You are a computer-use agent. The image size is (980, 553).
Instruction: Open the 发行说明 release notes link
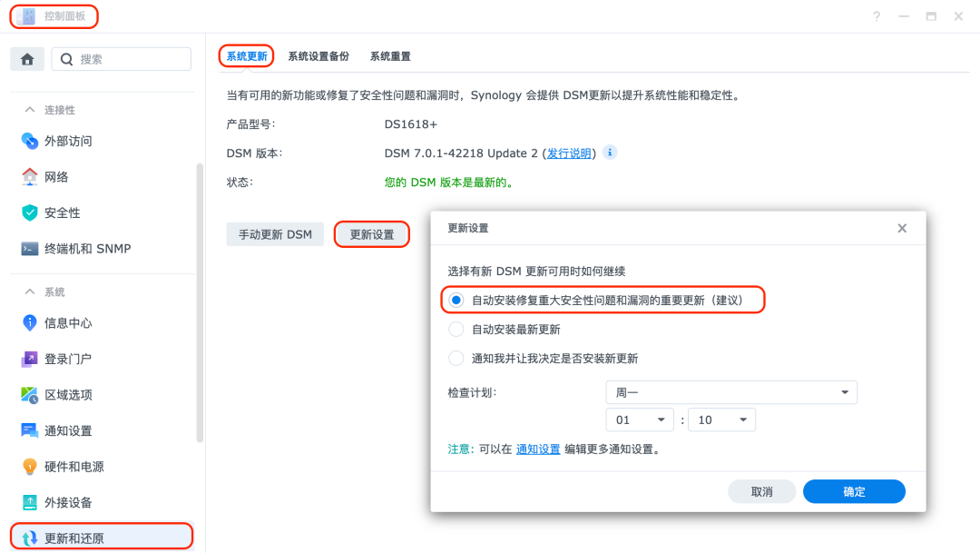point(569,153)
